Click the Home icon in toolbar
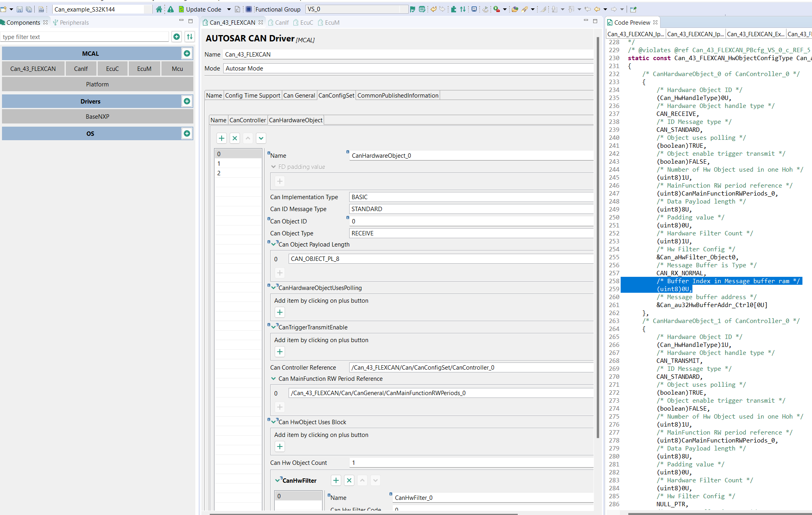Viewport: 812px width, 515px height. click(159, 9)
